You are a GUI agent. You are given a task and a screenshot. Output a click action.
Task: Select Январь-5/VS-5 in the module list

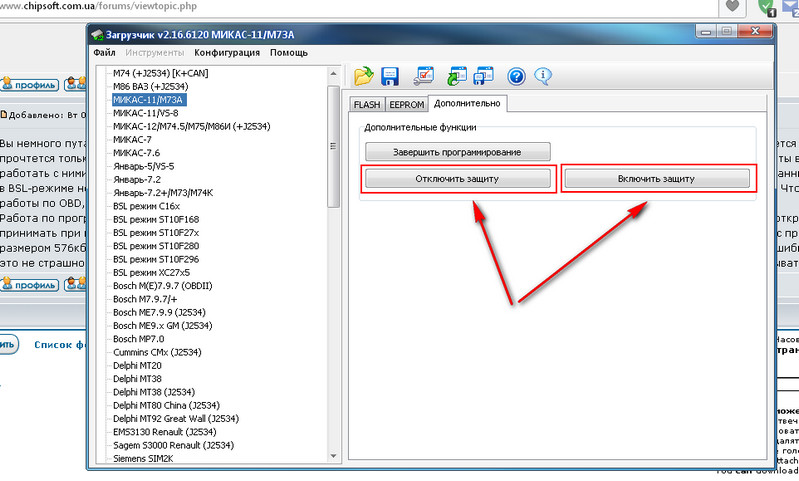coord(144,166)
